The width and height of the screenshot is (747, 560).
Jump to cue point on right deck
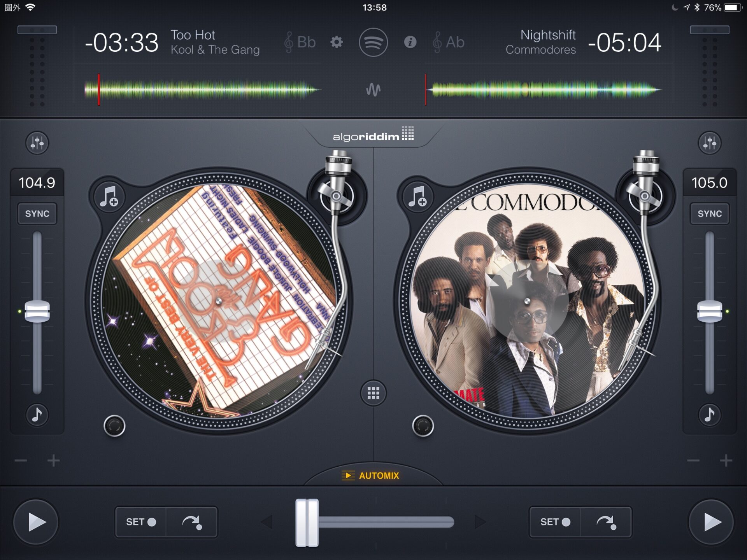(x=606, y=522)
